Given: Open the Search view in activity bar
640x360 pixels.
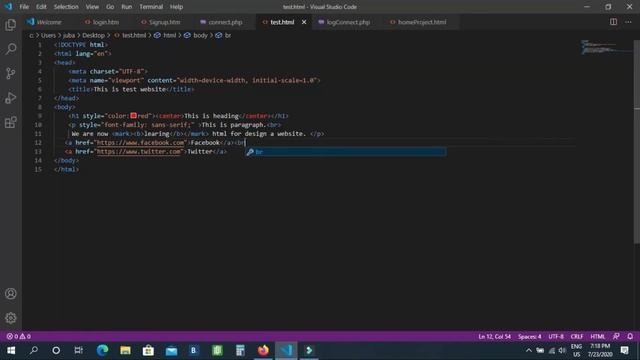Looking at the screenshot, I should click(11, 49).
